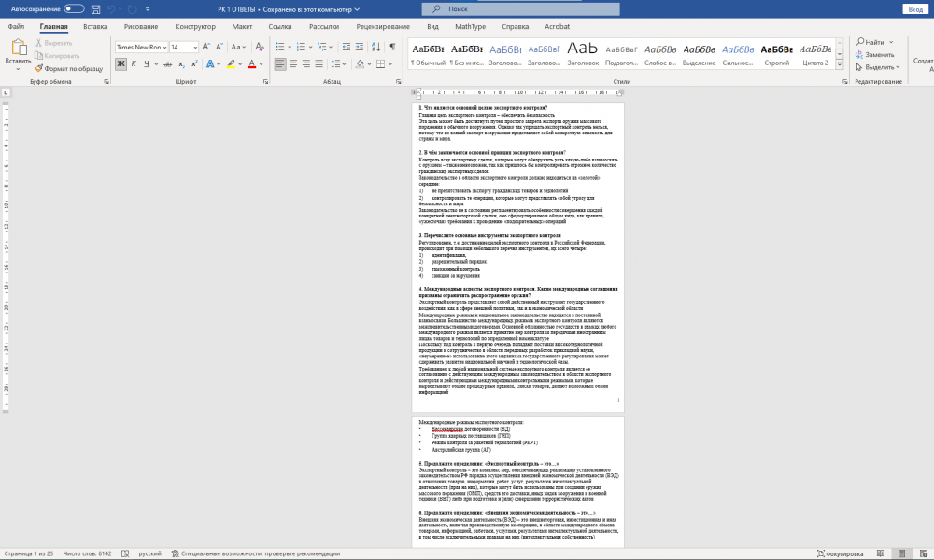Click Заменить in the editing group
Screen dimensions: 934x560
878,54
